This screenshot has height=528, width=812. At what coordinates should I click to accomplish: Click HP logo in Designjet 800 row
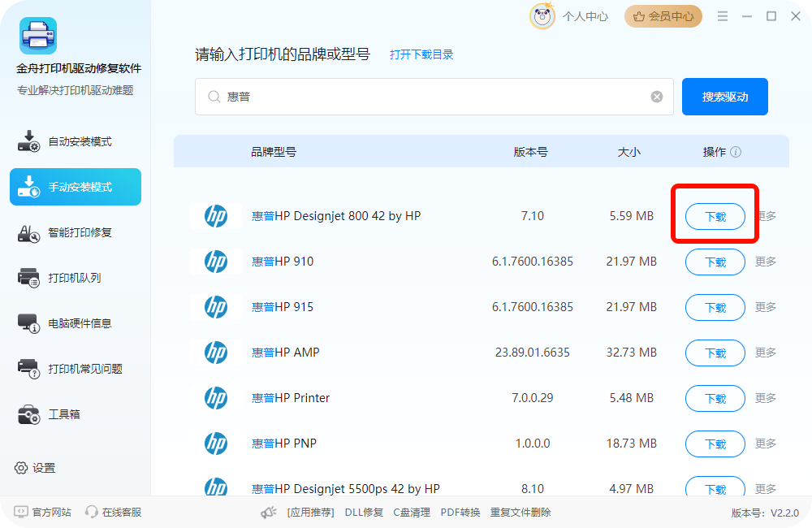[x=216, y=216]
